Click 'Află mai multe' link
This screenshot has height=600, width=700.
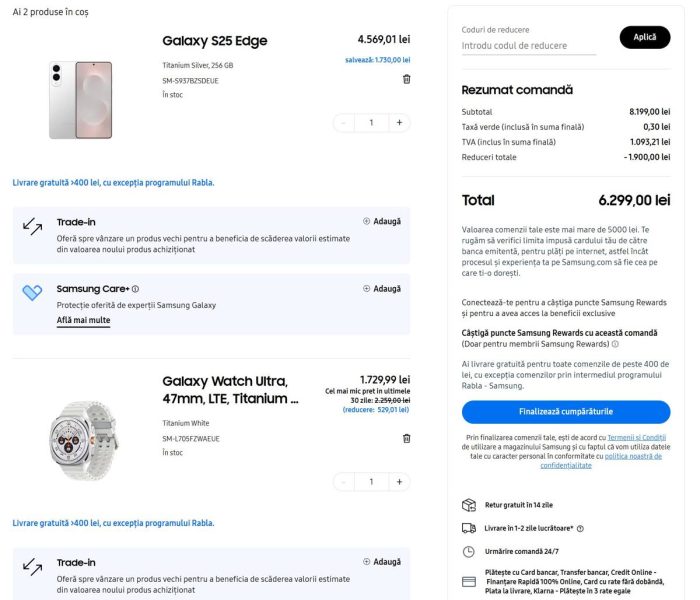[83, 321]
